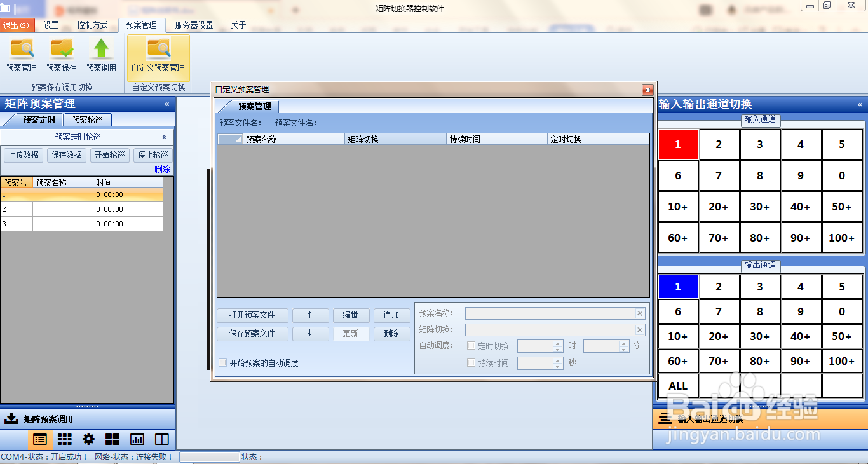Image resolution: width=868 pixels, height=464 pixels.
Task: Switch to the 预案定时 tab
Action: 39,119
